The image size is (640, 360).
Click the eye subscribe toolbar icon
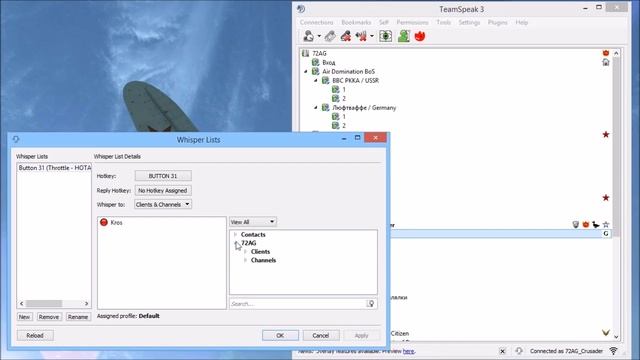pos(385,36)
